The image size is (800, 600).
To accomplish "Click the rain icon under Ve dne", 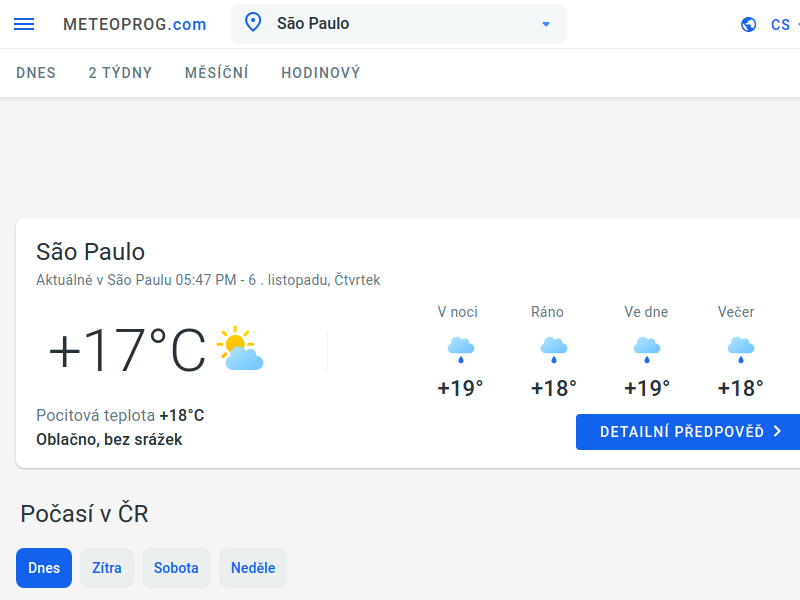I will tap(647, 349).
